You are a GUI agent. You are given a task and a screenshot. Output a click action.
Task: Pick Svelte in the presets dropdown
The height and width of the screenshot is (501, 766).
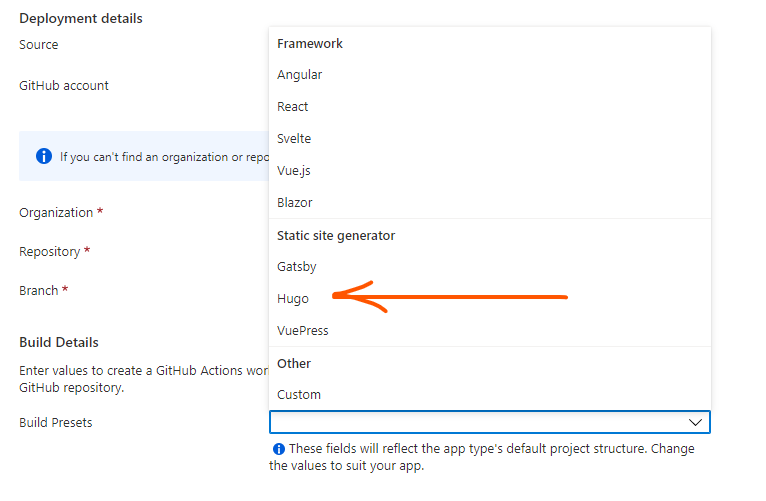[489, 139]
